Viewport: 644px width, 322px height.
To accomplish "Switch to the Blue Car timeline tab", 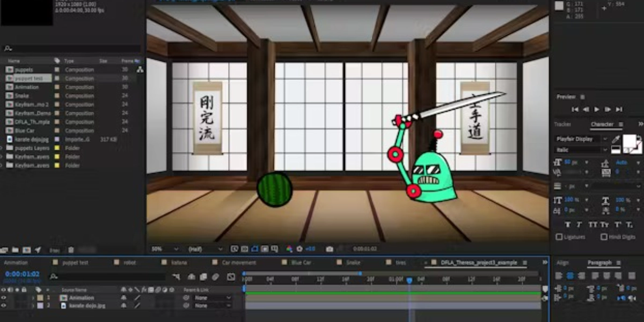I will (x=301, y=263).
